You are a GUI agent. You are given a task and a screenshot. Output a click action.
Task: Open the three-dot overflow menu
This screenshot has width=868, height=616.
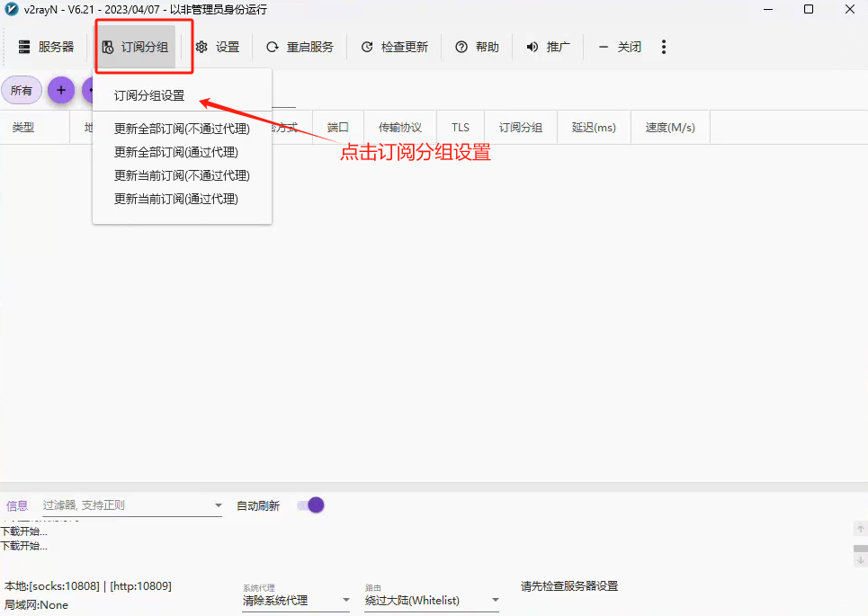pyautogui.click(x=664, y=47)
